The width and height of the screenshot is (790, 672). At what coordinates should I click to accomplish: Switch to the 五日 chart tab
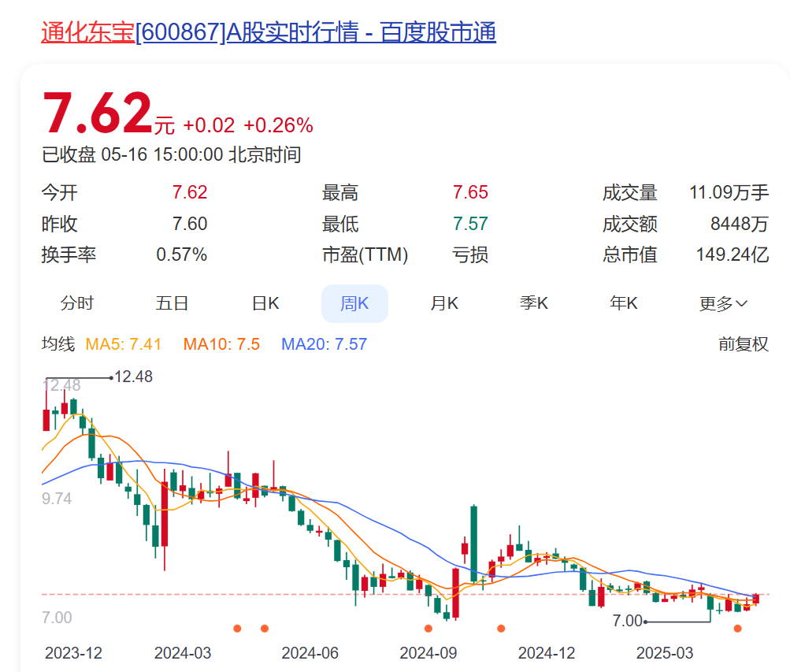(x=172, y=303)
